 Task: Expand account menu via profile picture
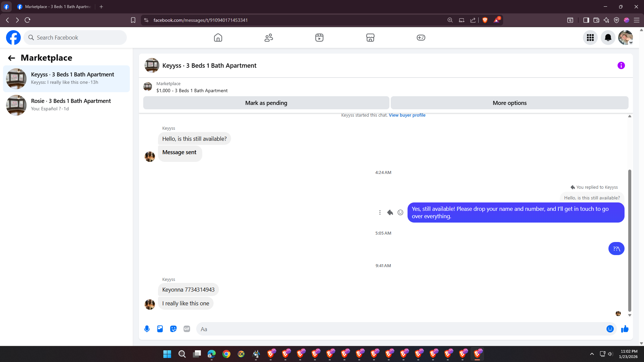pos(625,38)
